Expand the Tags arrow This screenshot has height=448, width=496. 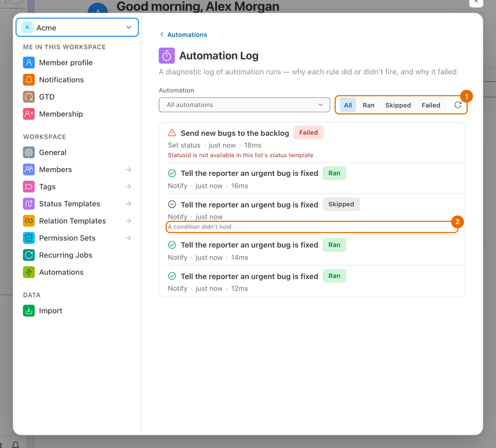tap(128, 187)
